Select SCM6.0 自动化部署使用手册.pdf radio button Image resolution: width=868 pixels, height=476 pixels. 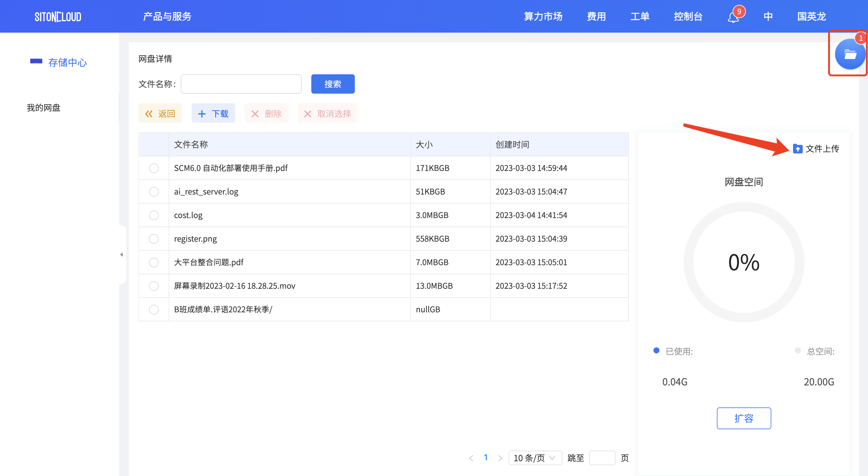154,168
